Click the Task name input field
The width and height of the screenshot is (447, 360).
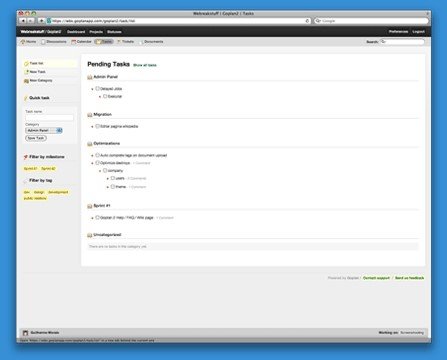(x=49, y=118)
